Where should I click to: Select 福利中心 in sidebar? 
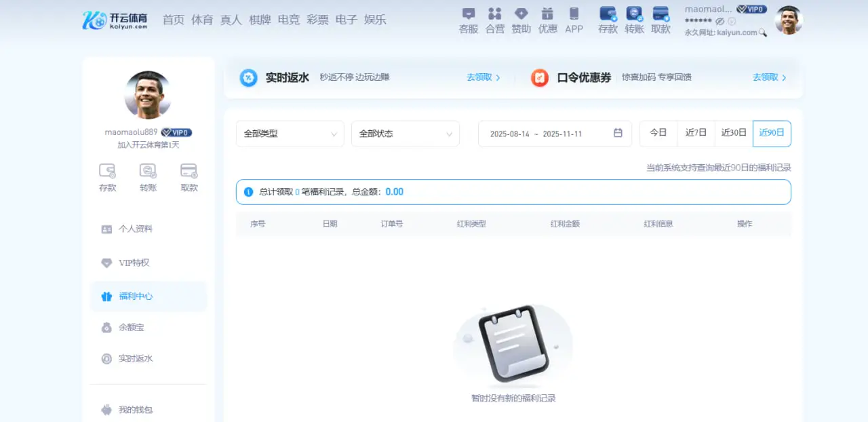click(148, 296)
